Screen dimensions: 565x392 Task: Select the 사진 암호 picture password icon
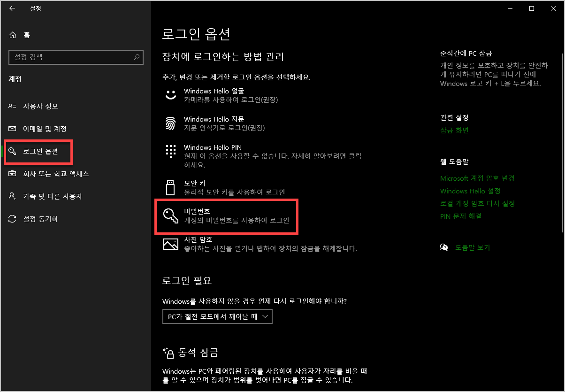click(171, 244)
